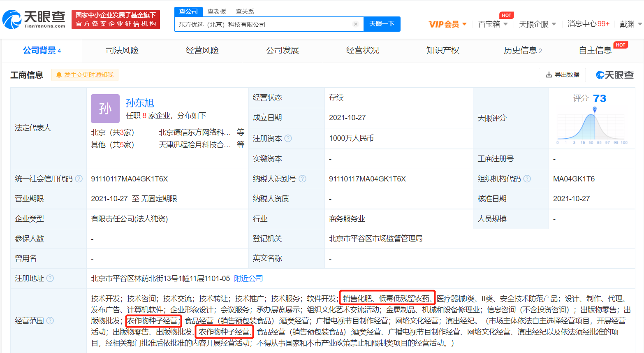
Task: Click help icon beside 组织机构代码
Action: click(x=527, y=179)
